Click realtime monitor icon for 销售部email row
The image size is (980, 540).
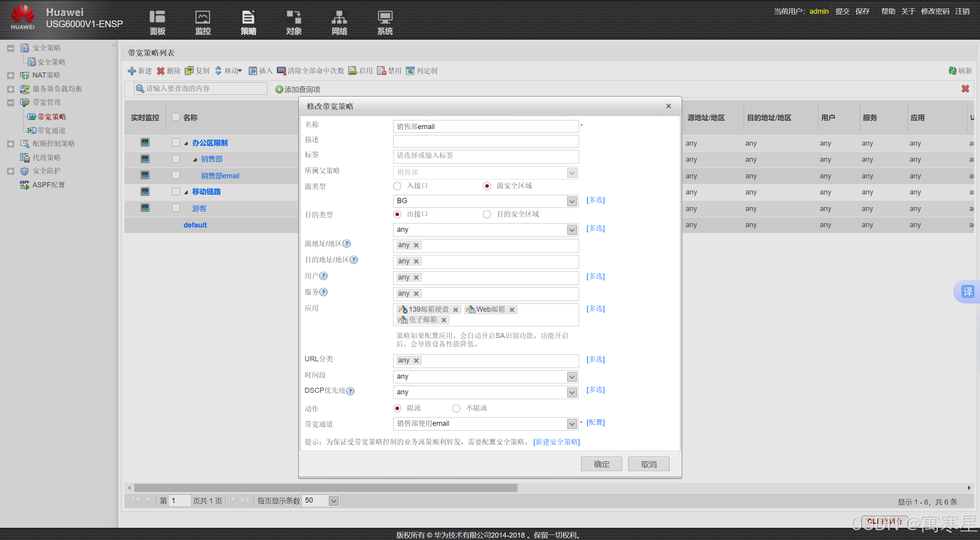[x=145, y=175]
